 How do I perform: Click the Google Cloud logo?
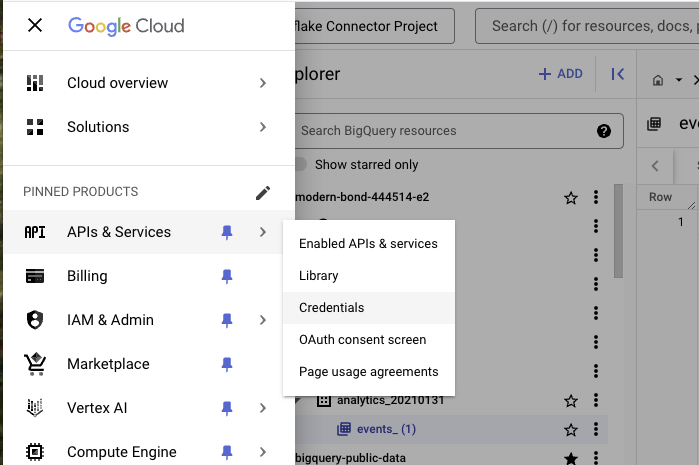coord(126,26)
